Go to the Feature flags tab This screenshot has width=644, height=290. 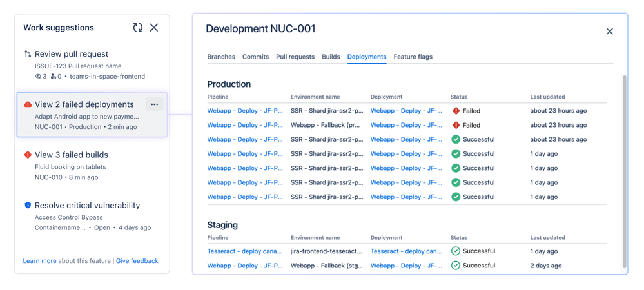[x=413, y=57]
